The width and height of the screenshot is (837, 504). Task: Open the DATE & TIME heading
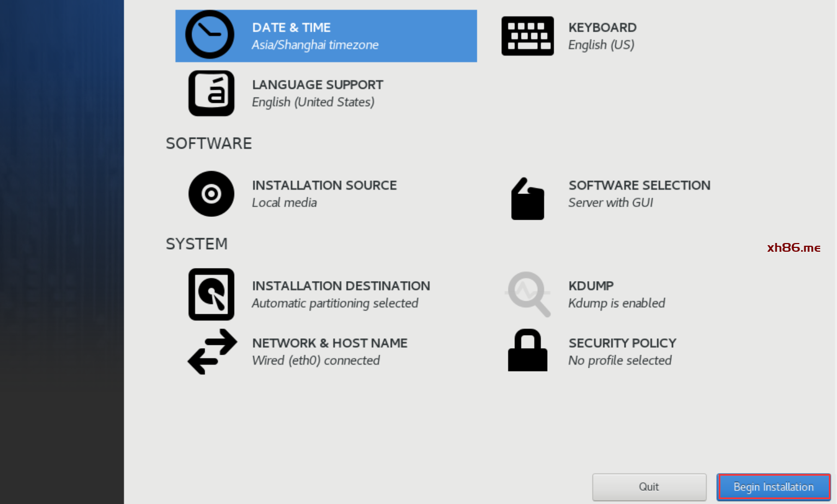(291, 28)
